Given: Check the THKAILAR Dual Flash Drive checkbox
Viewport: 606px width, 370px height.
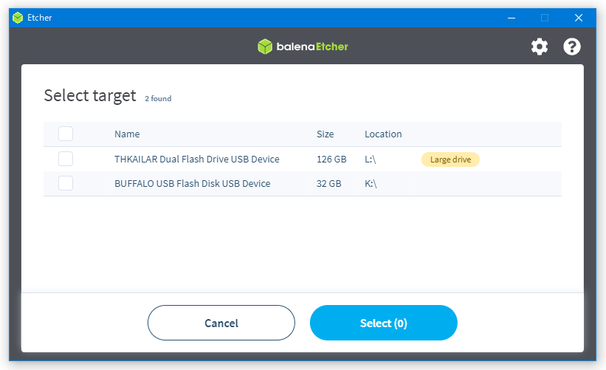Looking at the screenshot, I should (x=65, y=159).
